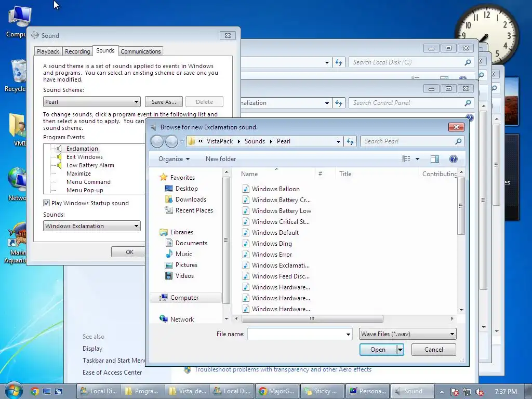Open Chrome from the taskbar quick launch
This screenshot has width=532, height=399.
[x=35, y=391]
